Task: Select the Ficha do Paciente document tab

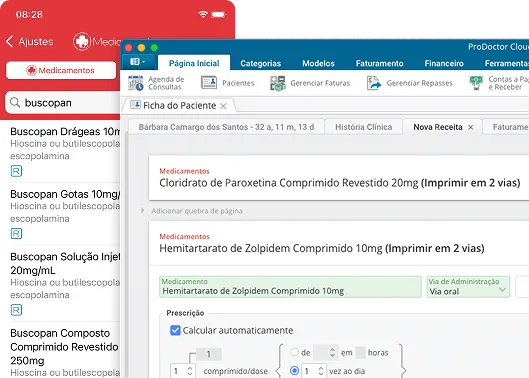Action: [179, 106]
